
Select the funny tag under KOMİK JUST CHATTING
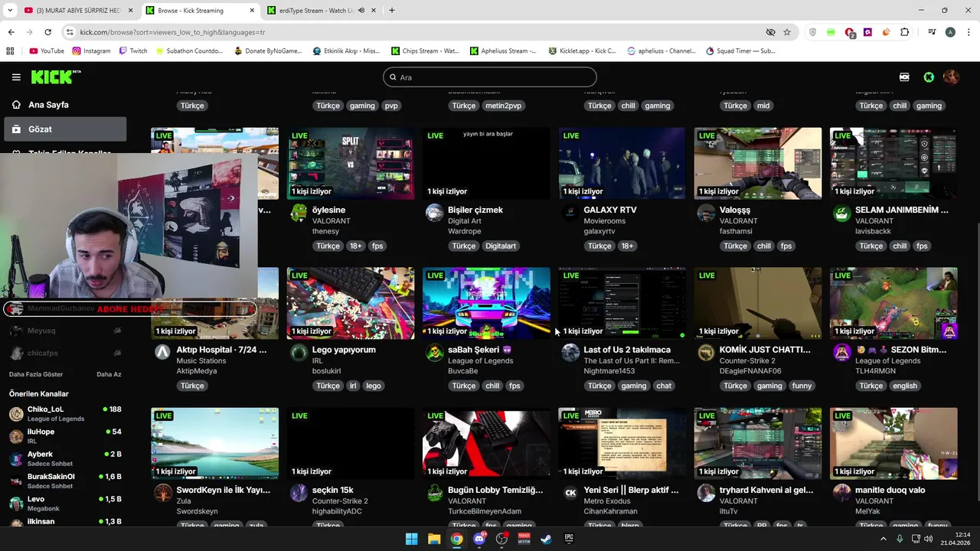(802, 386)
